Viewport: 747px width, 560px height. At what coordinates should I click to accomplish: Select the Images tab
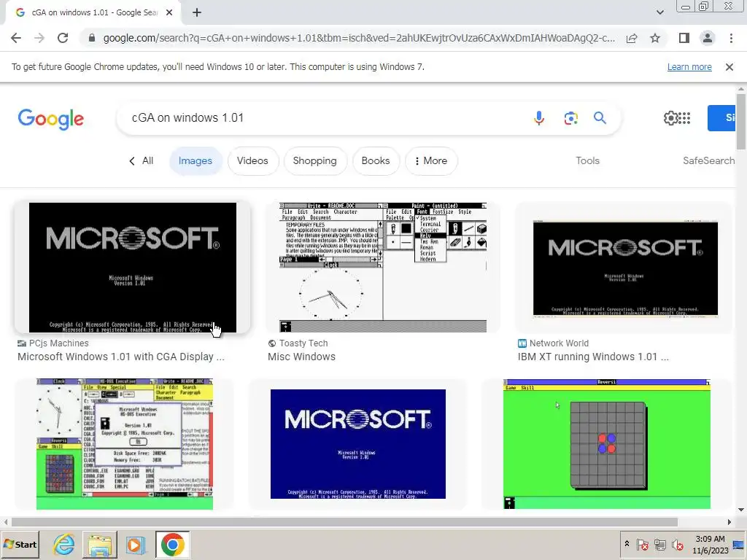click(196, 161)
